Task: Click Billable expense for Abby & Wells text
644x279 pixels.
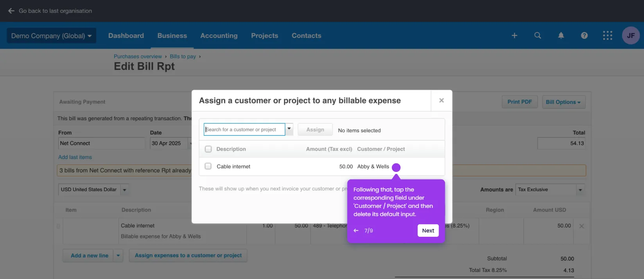Action: tap(161, 236)
